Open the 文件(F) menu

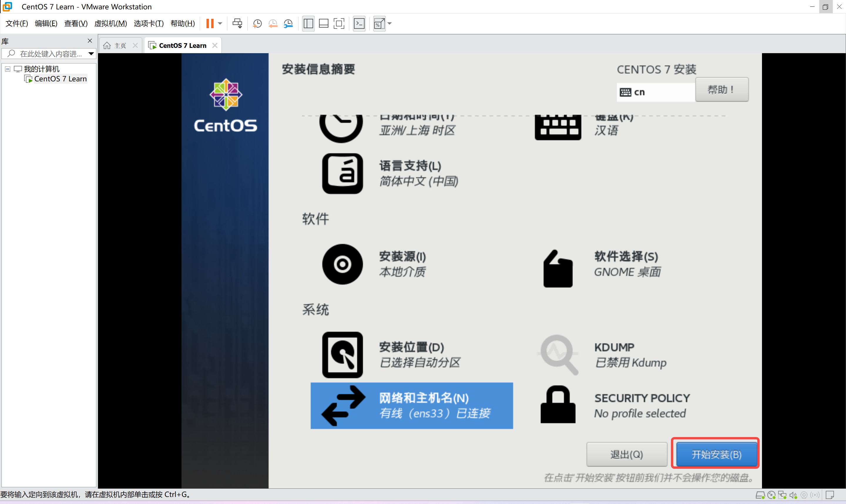coord(17,23)
